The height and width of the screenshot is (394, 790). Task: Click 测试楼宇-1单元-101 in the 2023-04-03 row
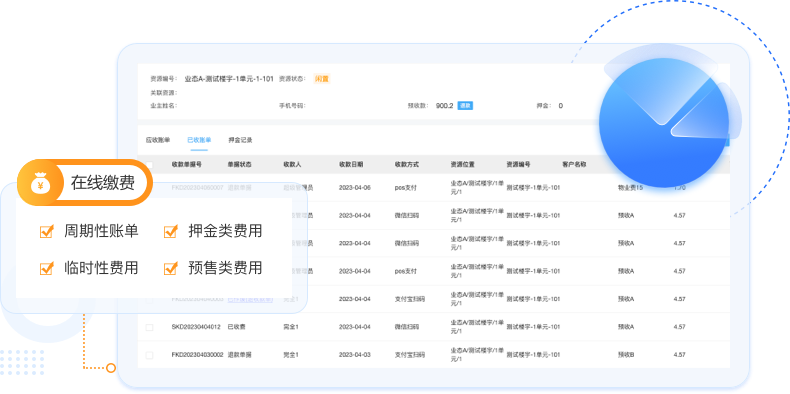pos(533,355)
